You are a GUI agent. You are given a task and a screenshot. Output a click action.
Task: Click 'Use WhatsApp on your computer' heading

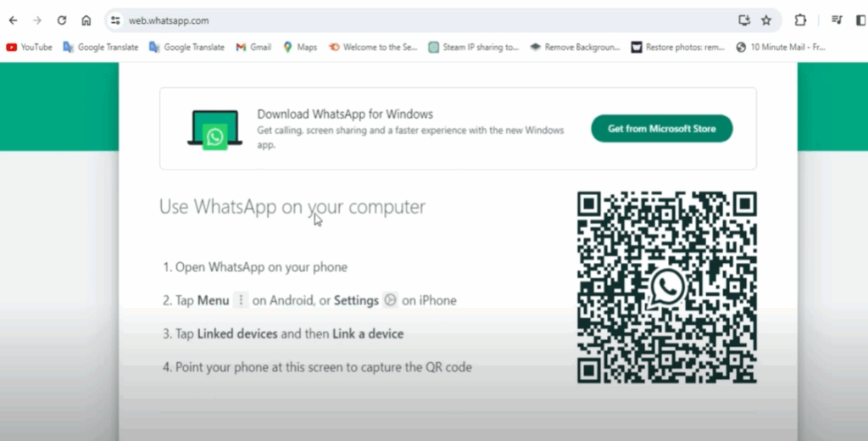pyautogui.click(x=292, y=207)
